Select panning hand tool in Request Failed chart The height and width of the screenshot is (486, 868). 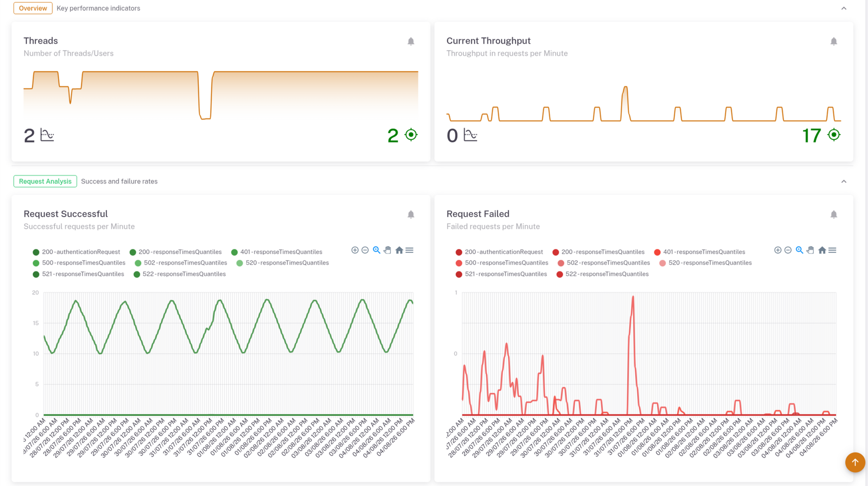(x=811, y=250)
